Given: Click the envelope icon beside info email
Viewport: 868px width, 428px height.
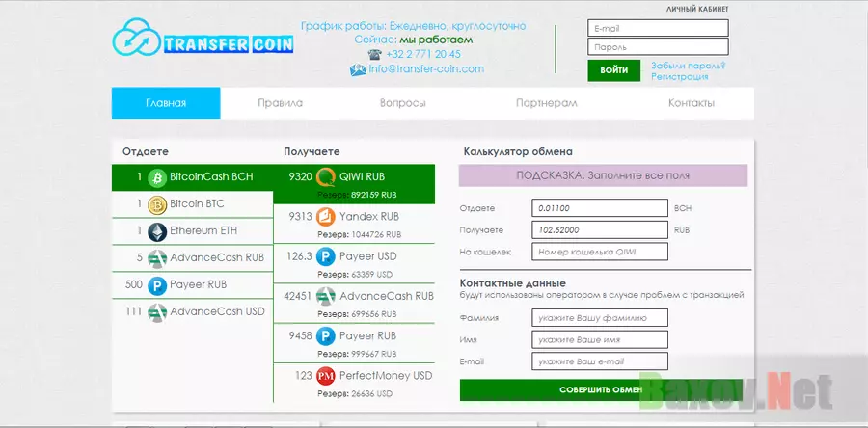Looking at the screenshot, I should (358, 69).
